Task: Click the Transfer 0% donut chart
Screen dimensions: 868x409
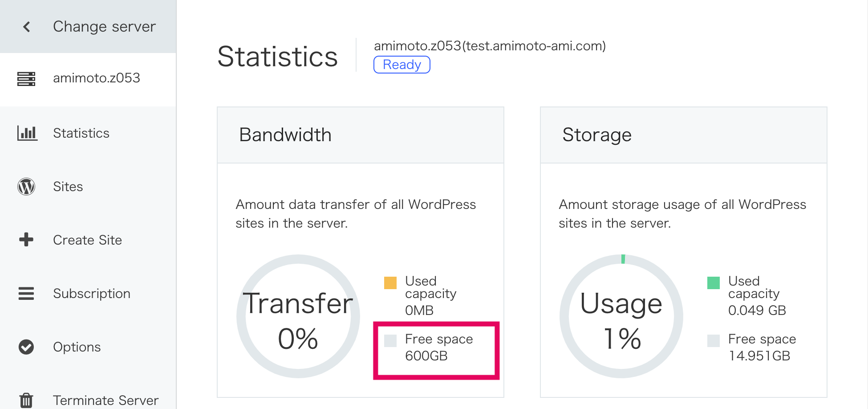Action: (298, 316)
